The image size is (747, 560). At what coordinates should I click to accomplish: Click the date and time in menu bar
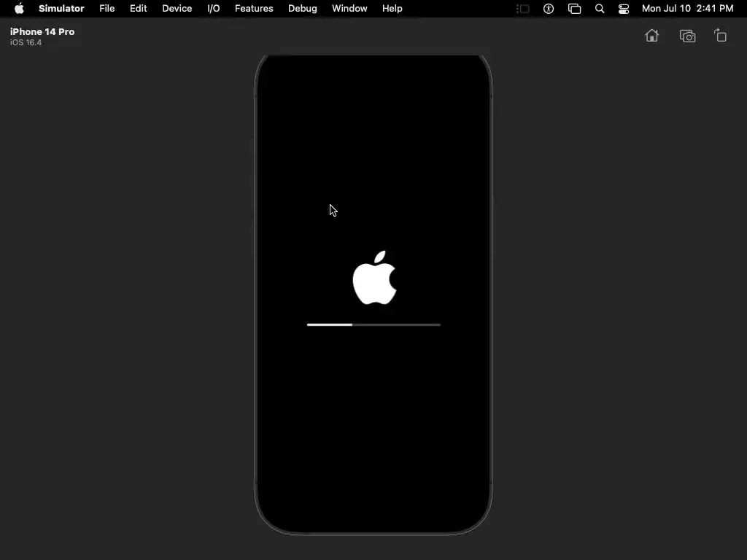[687, 9]
